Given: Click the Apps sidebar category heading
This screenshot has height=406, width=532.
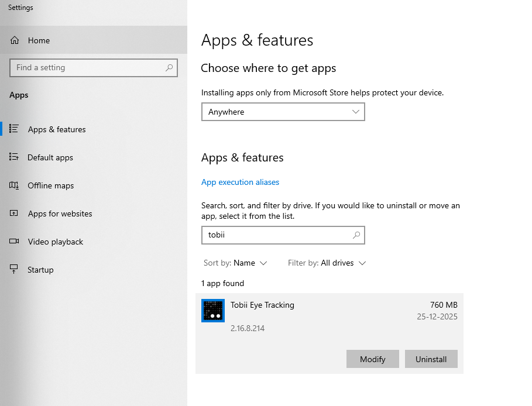Looking at the screenshot, I should 19,95.
